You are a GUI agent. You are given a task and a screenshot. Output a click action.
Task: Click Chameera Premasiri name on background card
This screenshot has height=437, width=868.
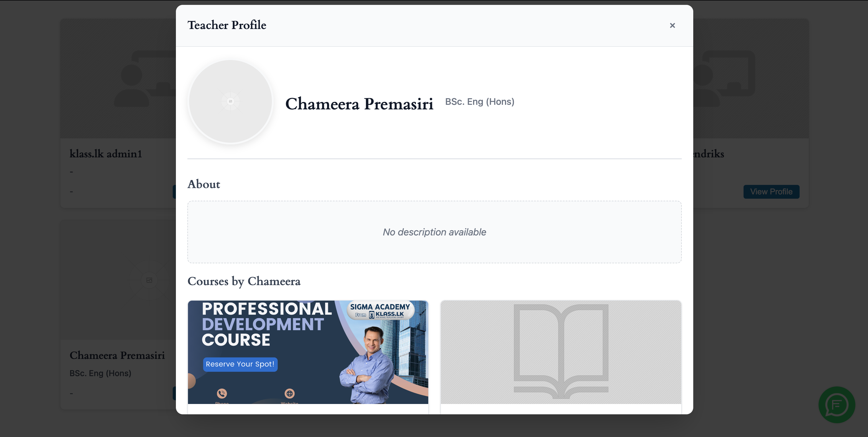(117, 355)
